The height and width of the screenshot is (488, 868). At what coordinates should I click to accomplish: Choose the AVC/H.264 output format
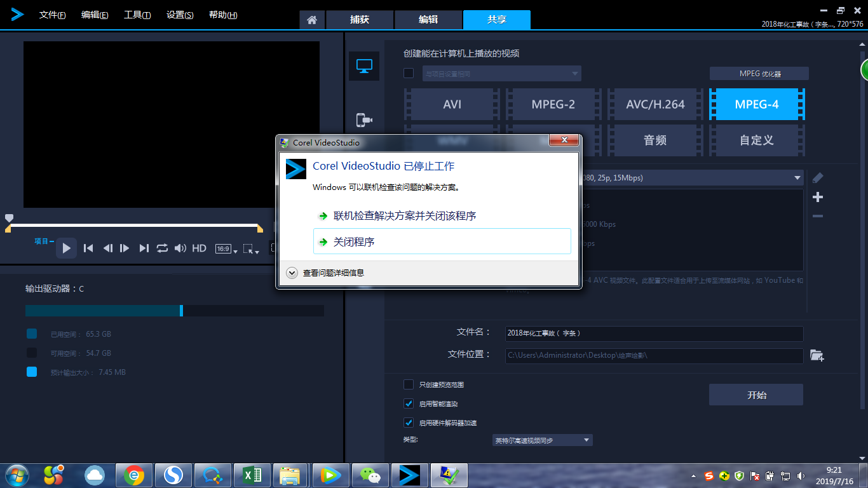tap(655, 104)
